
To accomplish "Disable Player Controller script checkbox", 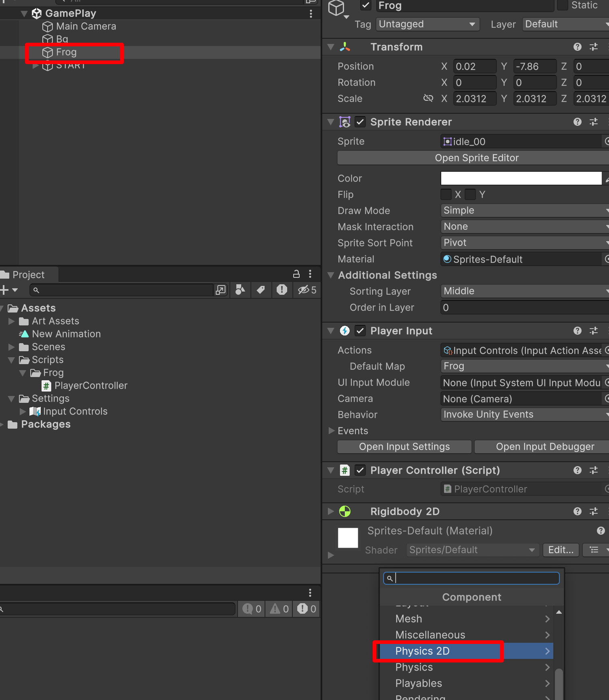I will 360,470.
